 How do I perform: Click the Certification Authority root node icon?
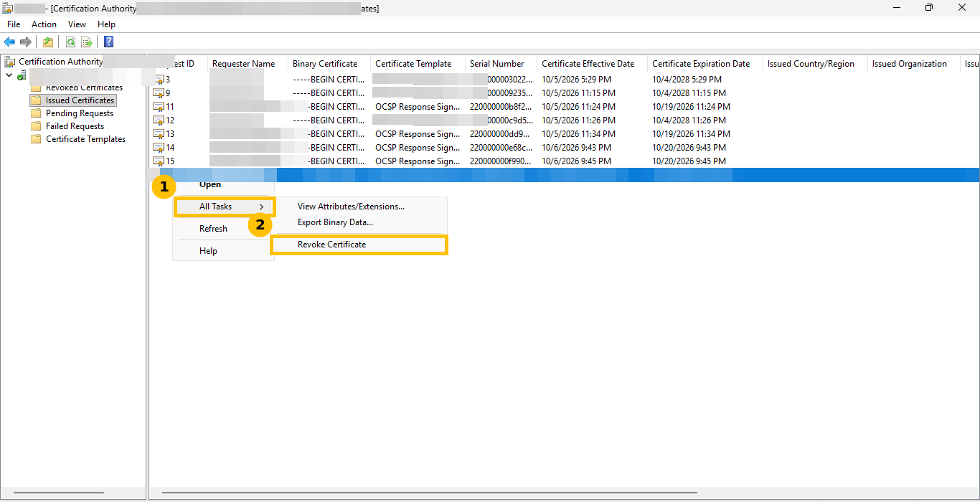click(9, 62)
